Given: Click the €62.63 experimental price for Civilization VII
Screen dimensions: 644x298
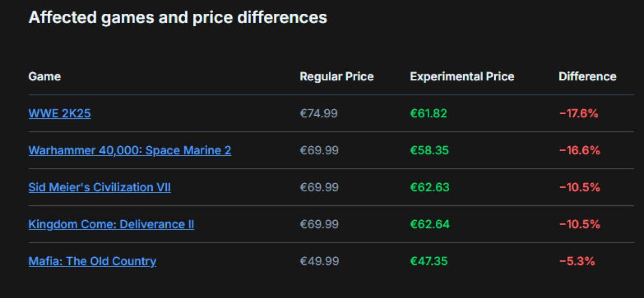Looking at the screenshot, I should click(x=429, y=188).
